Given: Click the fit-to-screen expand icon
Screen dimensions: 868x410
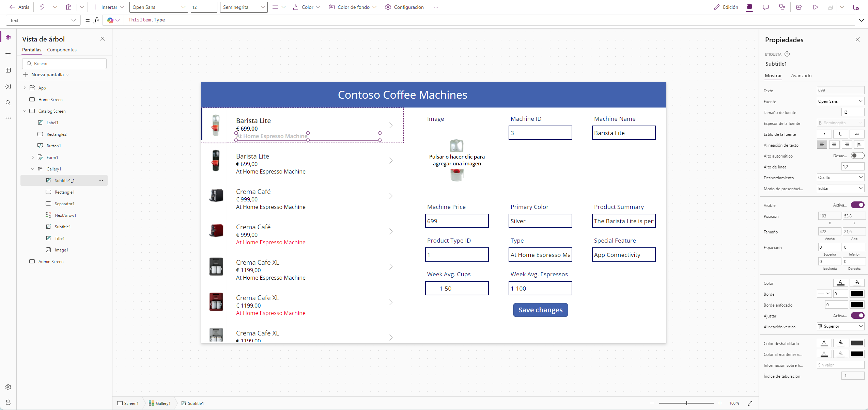Looking at the screenshot, I should point(750,403).
